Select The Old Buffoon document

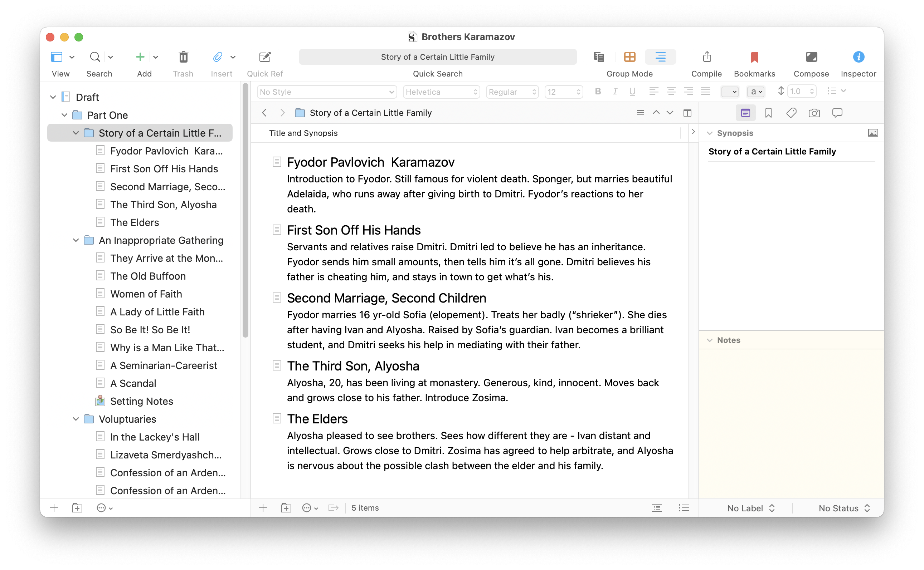(148, 276)
